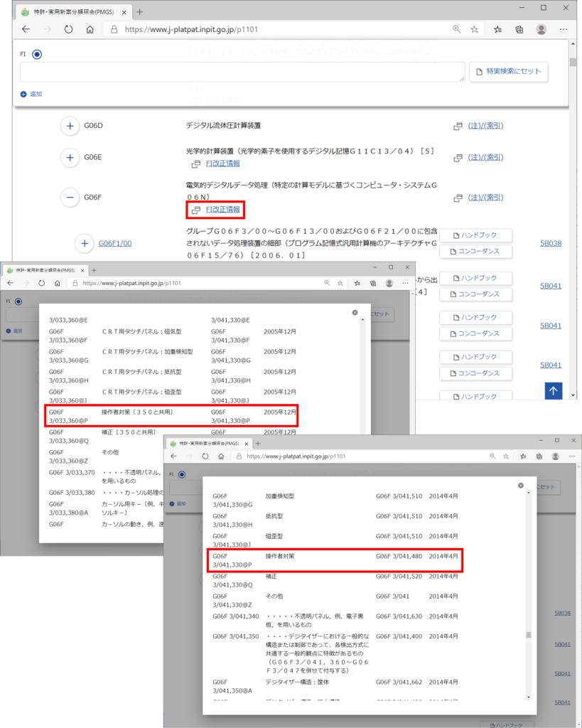Viewport: 582px width, 728px height.
Task: Click the scrollbar in the 2014年4月 popup
Action: point(527,635)
